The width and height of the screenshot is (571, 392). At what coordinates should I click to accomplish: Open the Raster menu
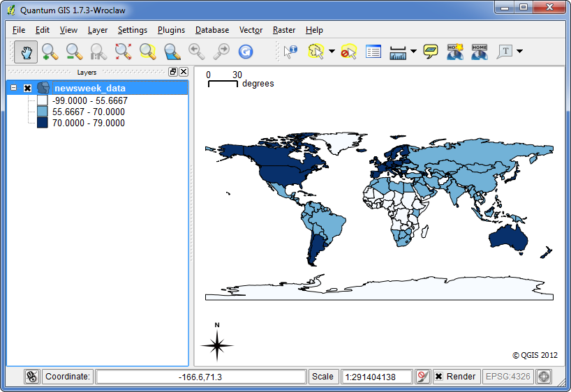[x=284, y=30]
